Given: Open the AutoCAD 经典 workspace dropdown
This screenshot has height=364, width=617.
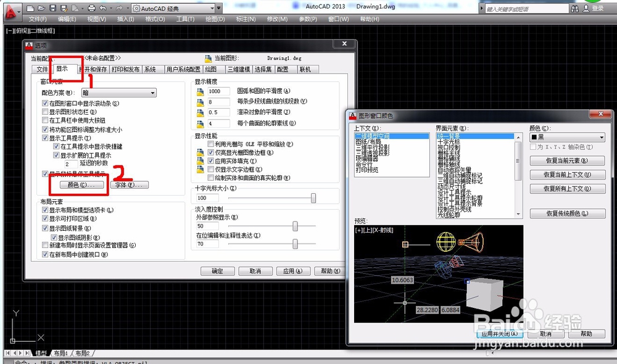Looking at the screenshot, I should (x=212, y=8).
